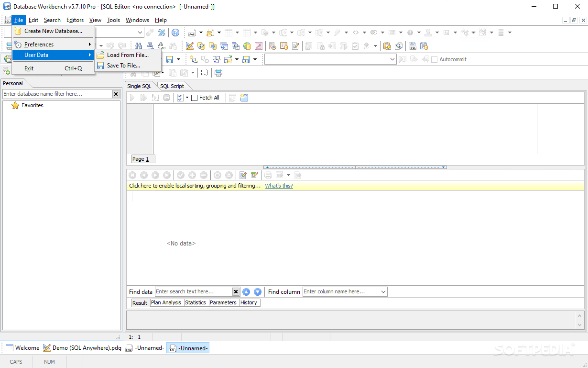This screenshot has width=588, height=368.
Task: Open the History result tab
Action: pyautogui.click(x=249, y=302)
